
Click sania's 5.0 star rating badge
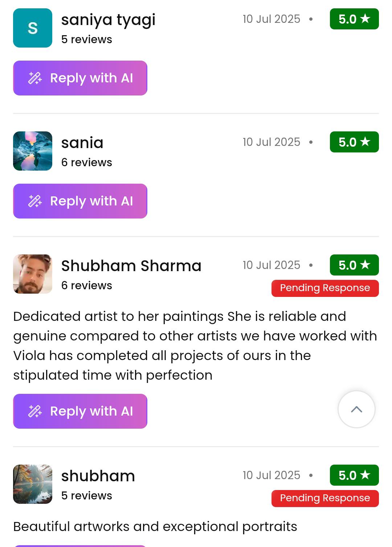[x=354, y=142]
